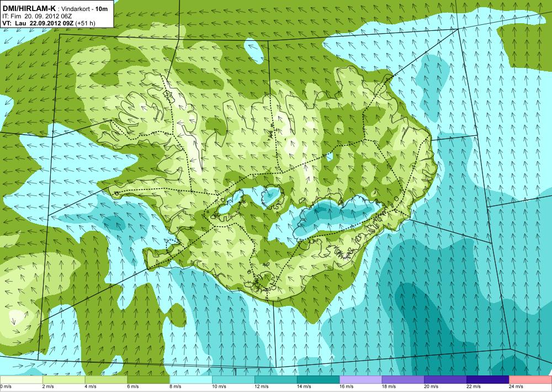Pick the light turquoise 10–12 m/s legend swatch
Screen dimensions: 552x392
pos(233,380)
